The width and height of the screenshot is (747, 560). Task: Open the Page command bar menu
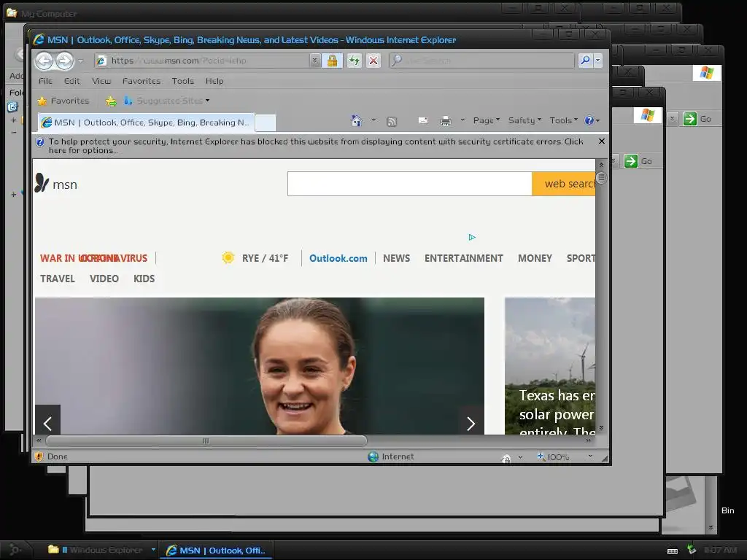[486, 120]
